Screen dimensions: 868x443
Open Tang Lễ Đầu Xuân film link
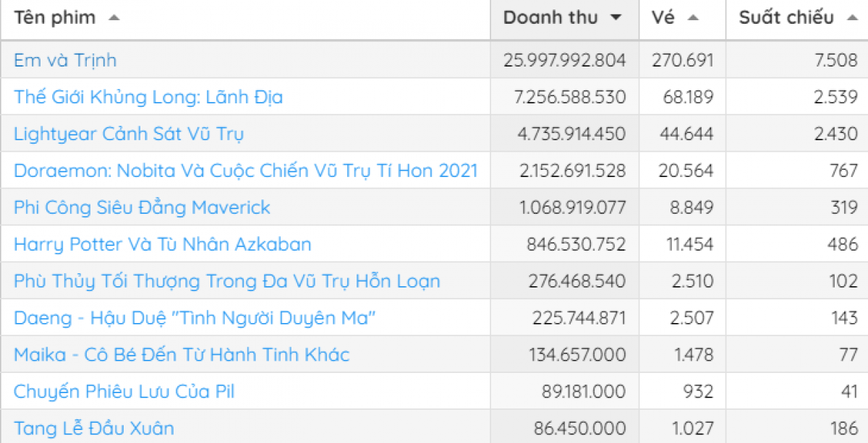click(94, 429)
